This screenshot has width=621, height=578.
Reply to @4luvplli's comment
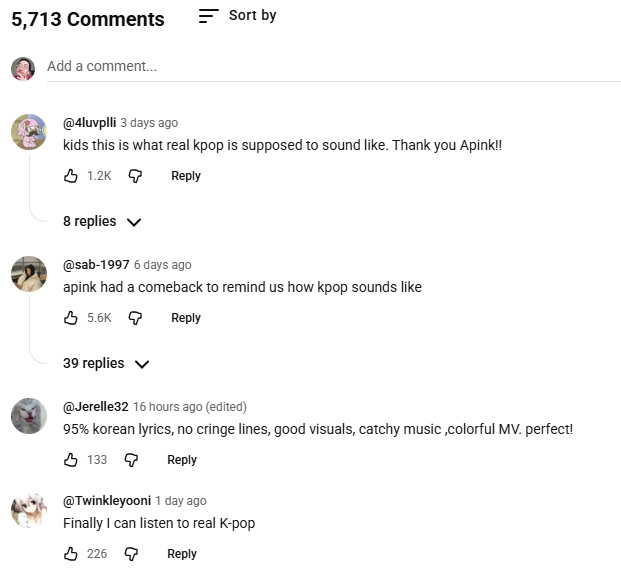pos(186,176)
